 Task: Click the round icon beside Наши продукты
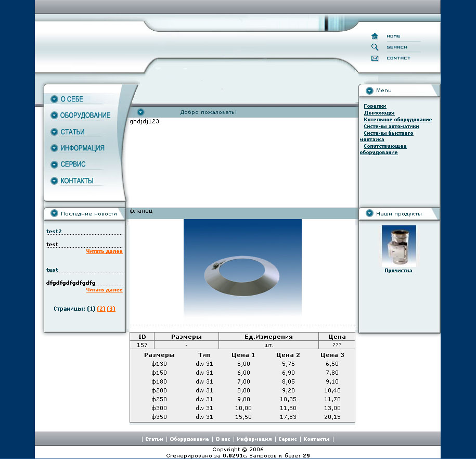point(369,213)
